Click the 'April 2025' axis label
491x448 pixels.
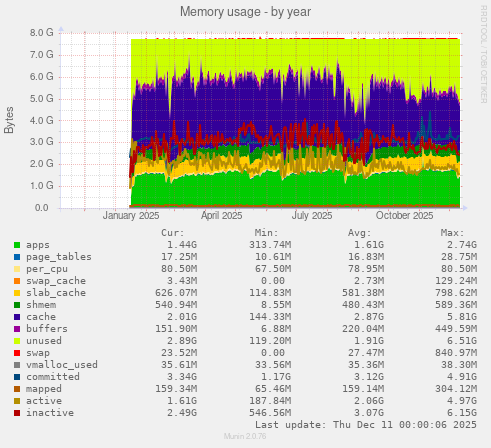(x=221, y=216)
